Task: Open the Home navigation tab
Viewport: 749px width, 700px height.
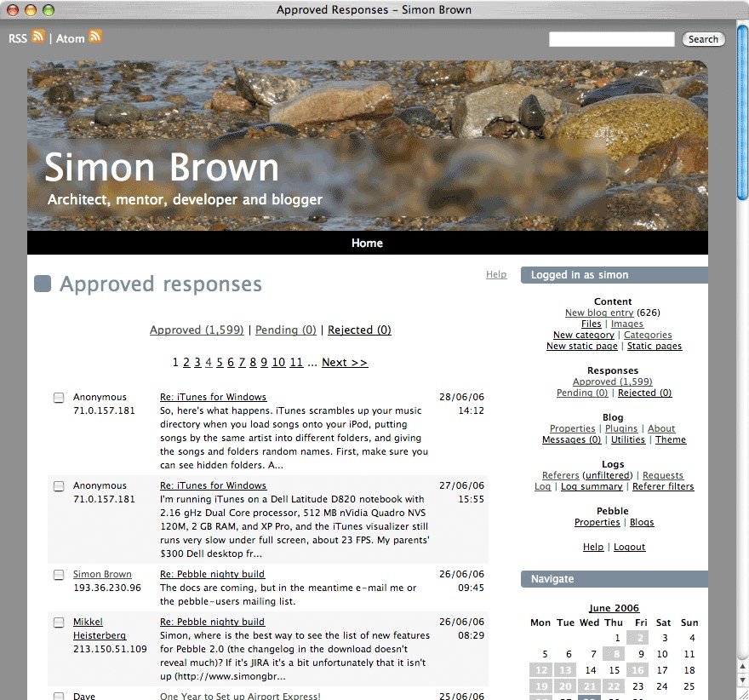Action: point(367,243)
